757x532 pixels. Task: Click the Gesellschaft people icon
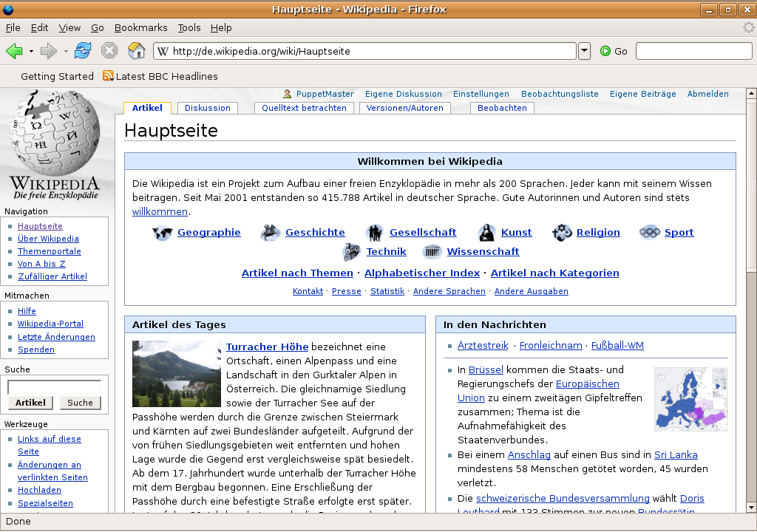[x=375, y=233]
